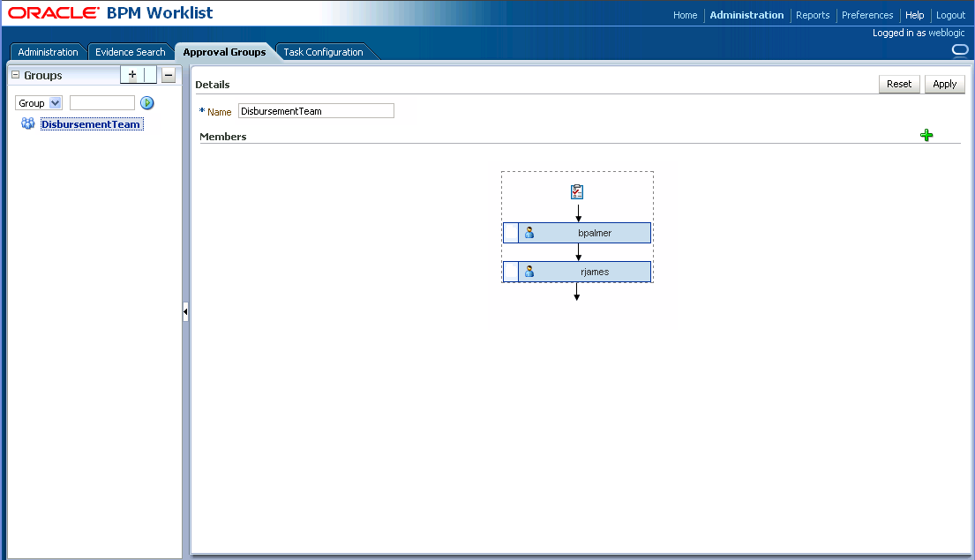975x560 pixels.
Task: Open the Group search type dropdown
Action: click(x=38, y=102)
